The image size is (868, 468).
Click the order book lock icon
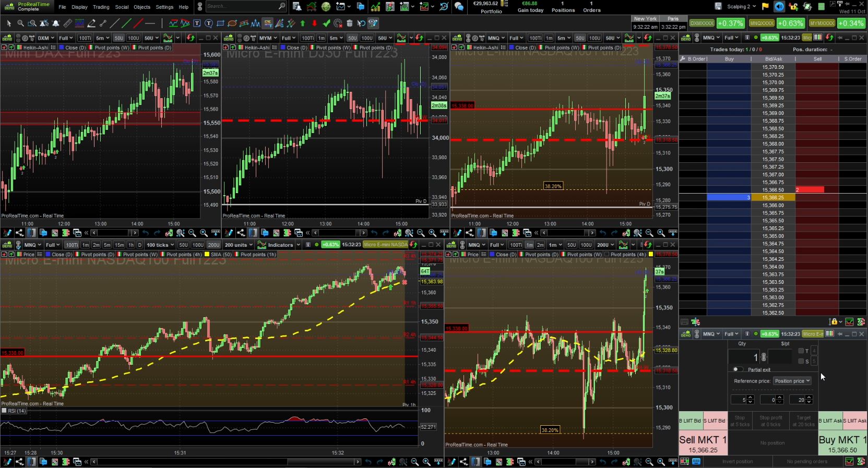point(834,322)
